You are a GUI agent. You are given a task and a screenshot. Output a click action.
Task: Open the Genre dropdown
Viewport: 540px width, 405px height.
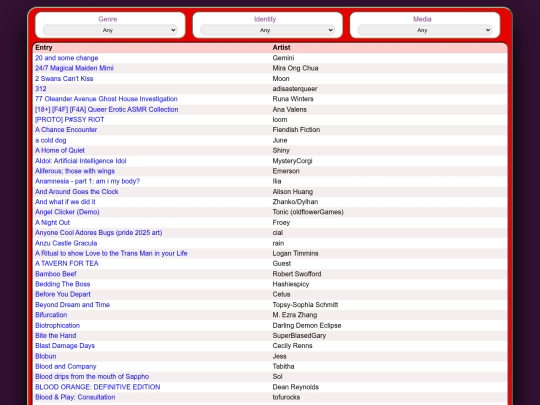(110, 30)
